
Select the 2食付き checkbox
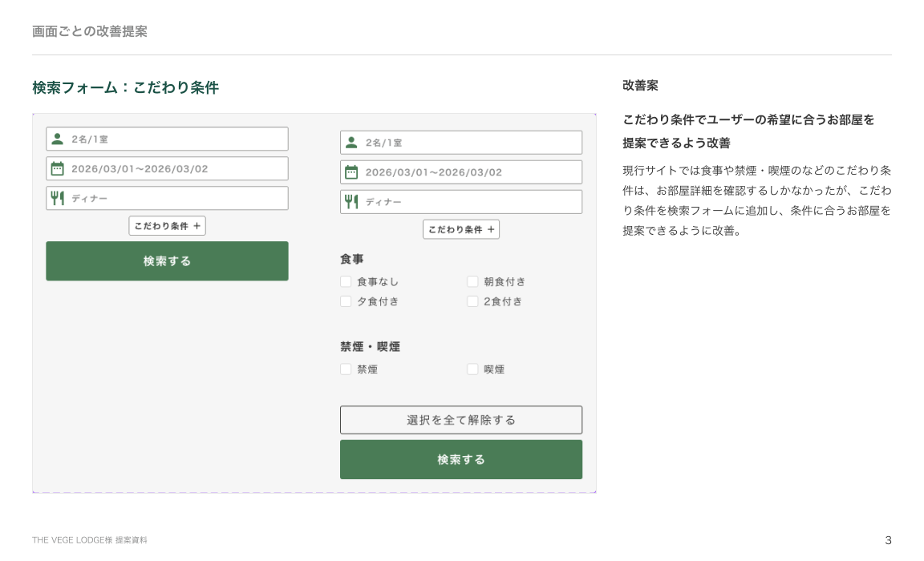click(x=472, y=301)
